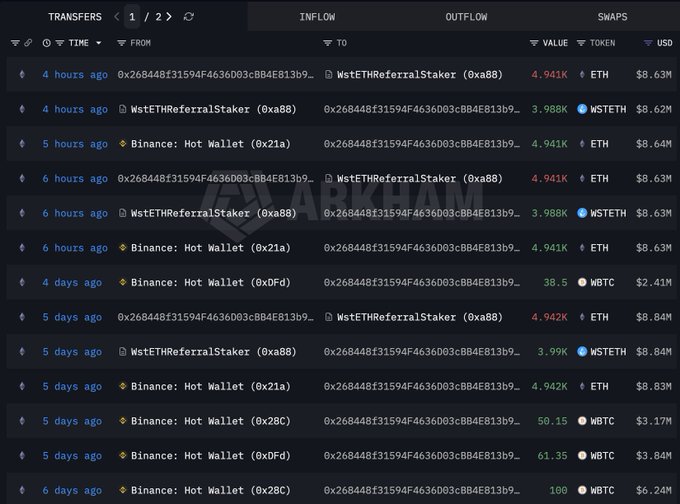This screenshot has width=680, height=504.
Task: Click the TIME column header label
Action: 78,43
